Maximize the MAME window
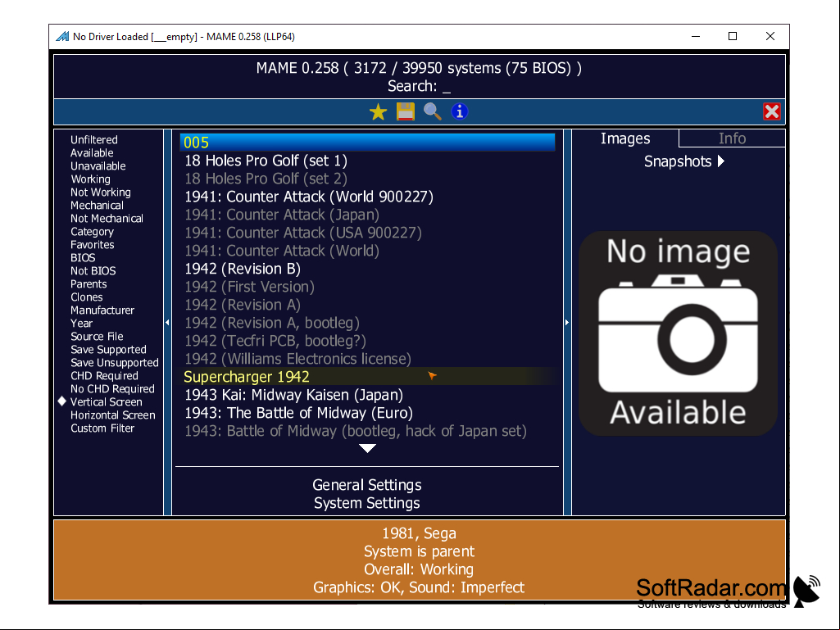Screen dimensions: 840x630 tap(733, 36)
